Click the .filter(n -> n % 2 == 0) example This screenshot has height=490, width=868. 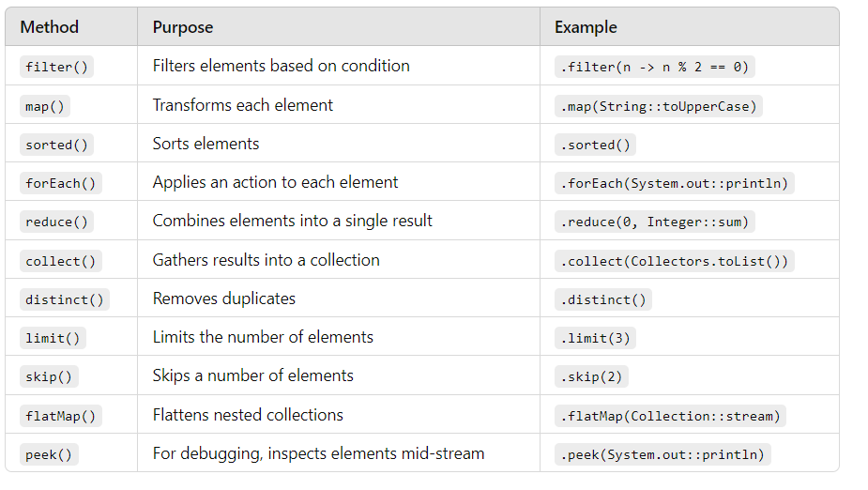tap(655, 67)
